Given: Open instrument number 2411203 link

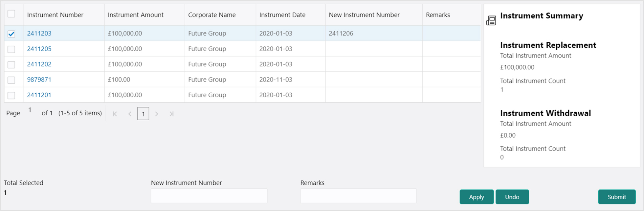Looking at the screenshot, I should [39, 33].
